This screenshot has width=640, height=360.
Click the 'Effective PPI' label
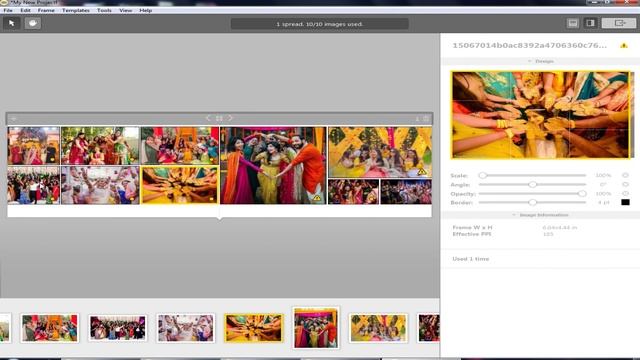[x=472, y=234]
